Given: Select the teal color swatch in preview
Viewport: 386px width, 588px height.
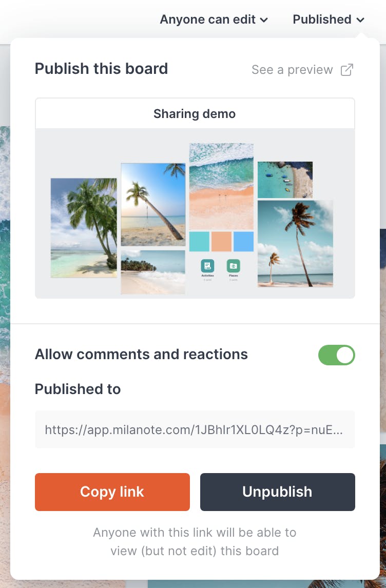Looking at the screenshot, I should tap(199, 241).
